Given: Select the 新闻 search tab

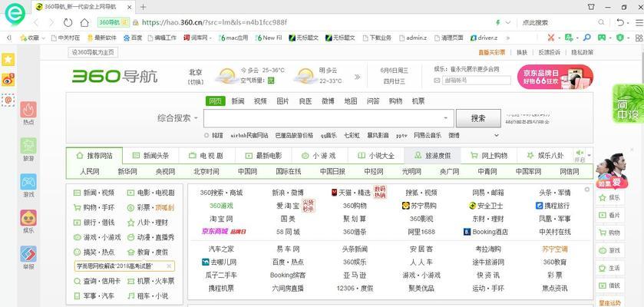Looking at the screenshot, I should coord(238,101).
